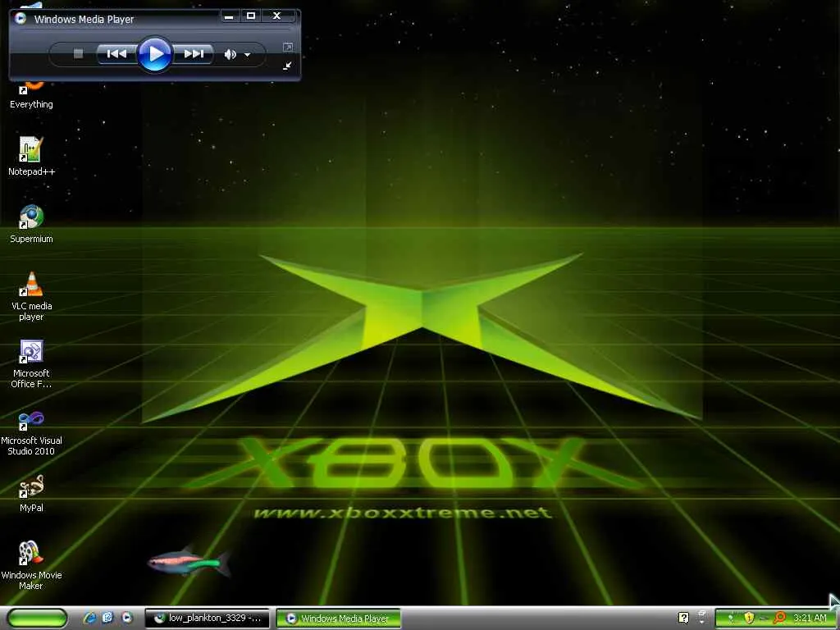840x630 pixels.
Task: Mute the Media Player speaker icon
Action: [x=230, y=54]
